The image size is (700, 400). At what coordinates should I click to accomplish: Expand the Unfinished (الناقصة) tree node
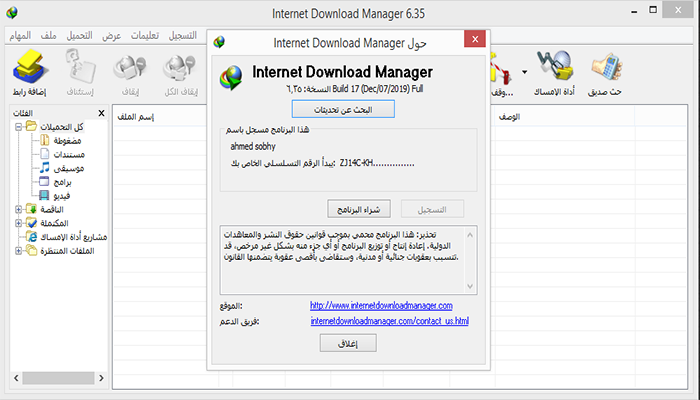point(18,209)
